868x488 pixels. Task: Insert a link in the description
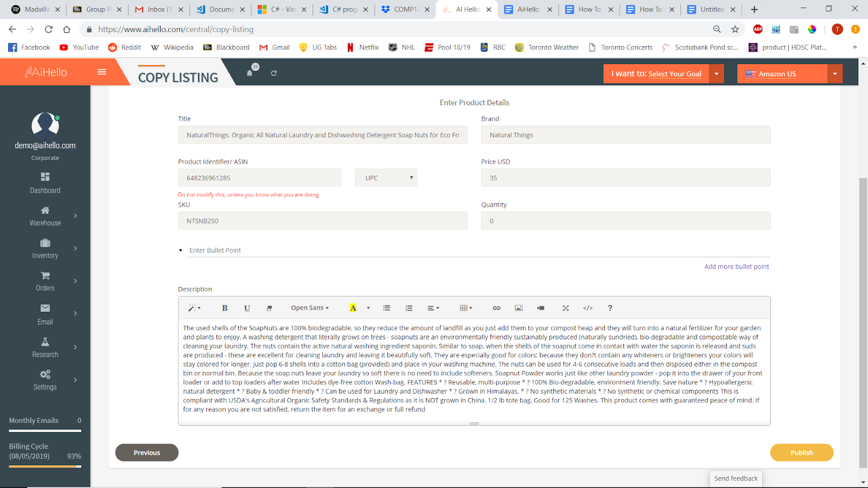click(x=496, y=308)
